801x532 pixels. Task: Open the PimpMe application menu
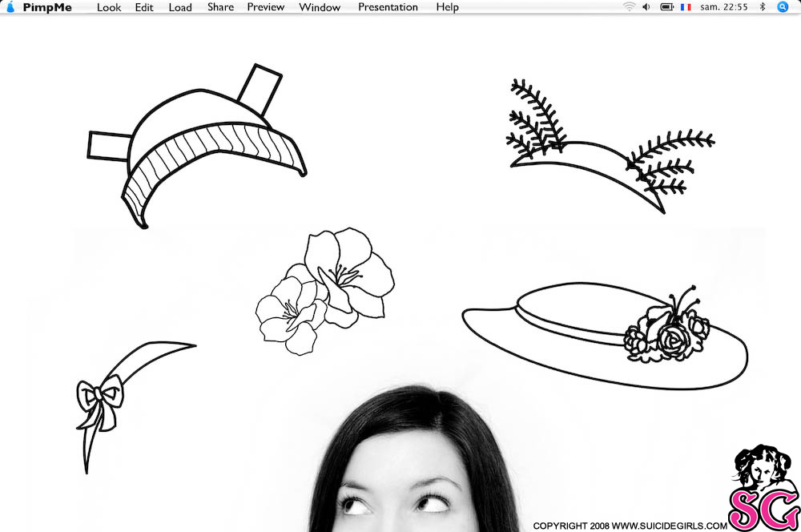click(x=47, y=7)
